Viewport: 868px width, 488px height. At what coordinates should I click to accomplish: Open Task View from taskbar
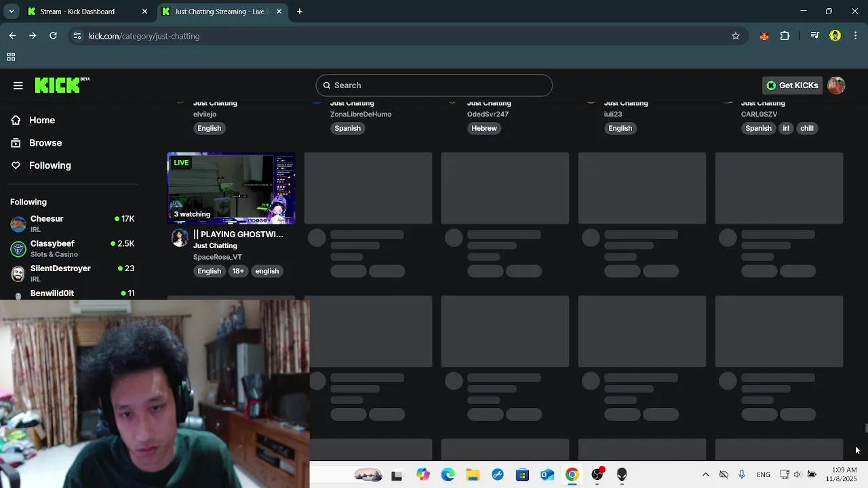coord(397,475)
